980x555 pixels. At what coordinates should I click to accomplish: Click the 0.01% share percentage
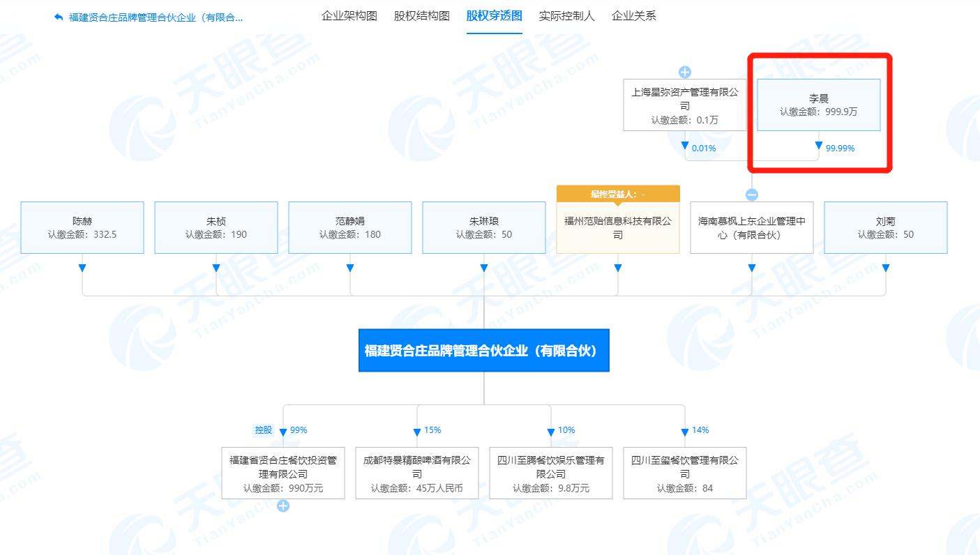tap(704, 148)
